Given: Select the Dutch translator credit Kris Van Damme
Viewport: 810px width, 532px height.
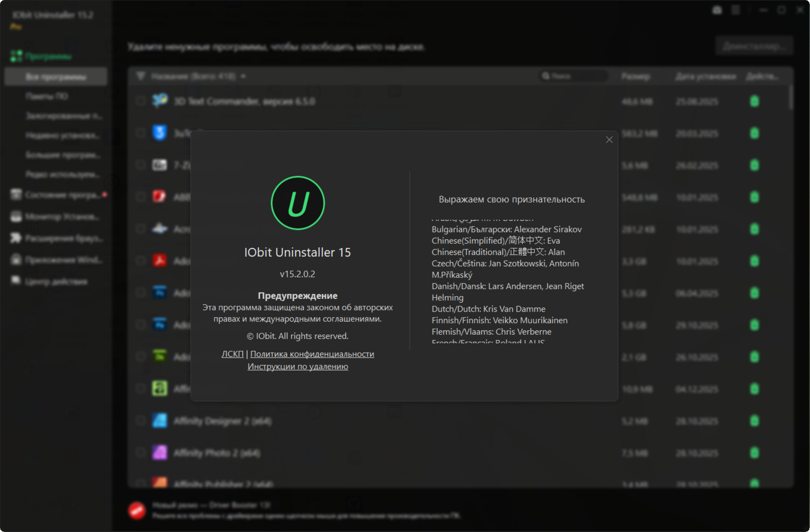Looking at the screenshot, I should [x=488, y=309].
